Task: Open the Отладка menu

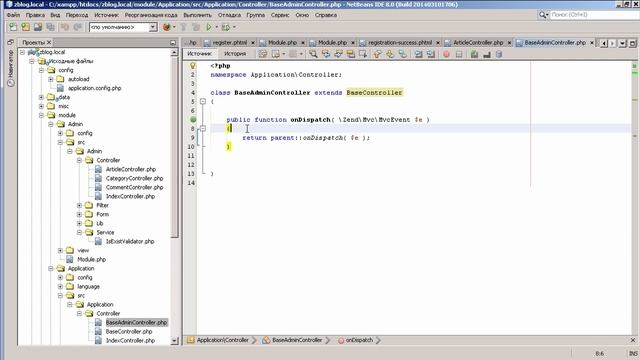Action: pos(229,15)
